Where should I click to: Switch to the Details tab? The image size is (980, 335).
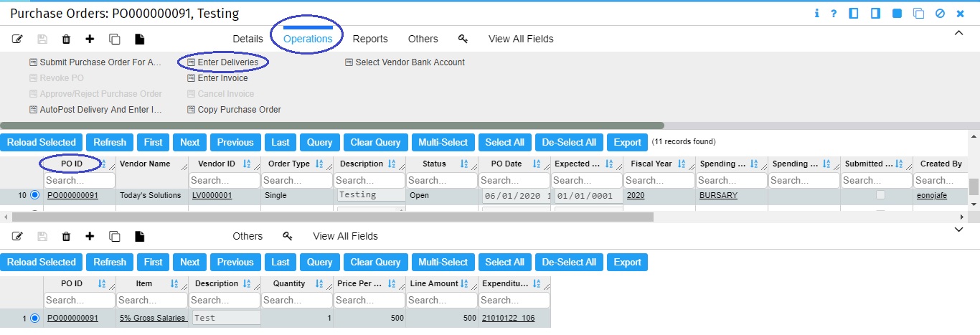tap(248, 39)
